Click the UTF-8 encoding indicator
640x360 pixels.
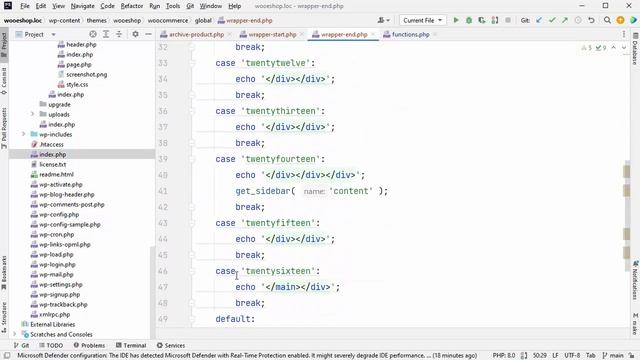(572, 356)
